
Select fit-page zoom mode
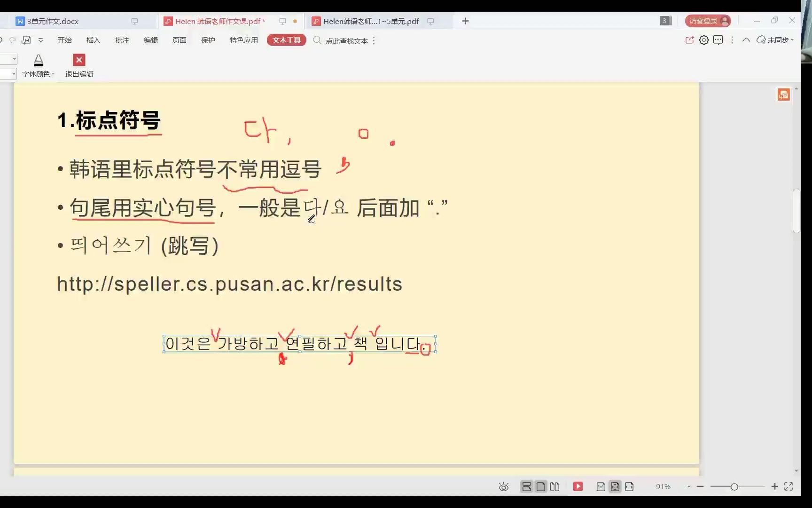(x=615, y=487)
